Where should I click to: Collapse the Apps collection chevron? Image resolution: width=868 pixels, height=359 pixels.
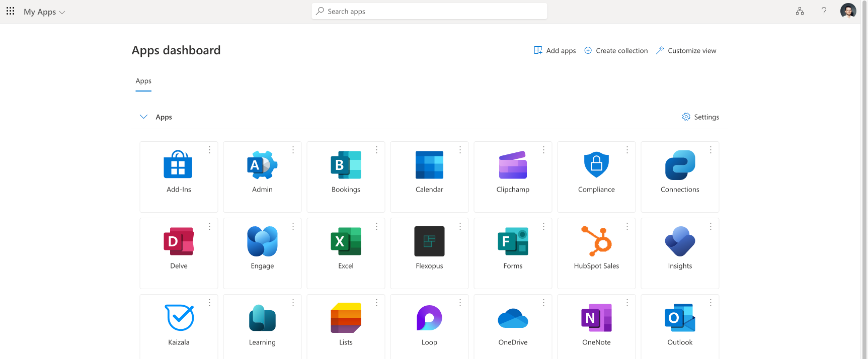143,117
